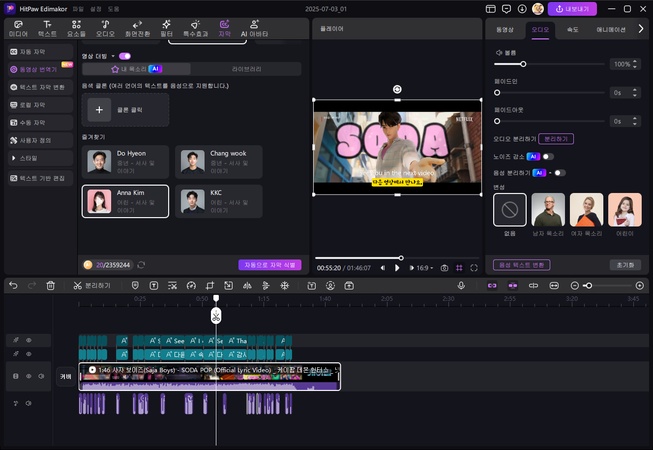Viewport: 653px width, 450px height.
Task: Open the 16:9 aspect ratio dropdown
Action: [x=425, y=268]
